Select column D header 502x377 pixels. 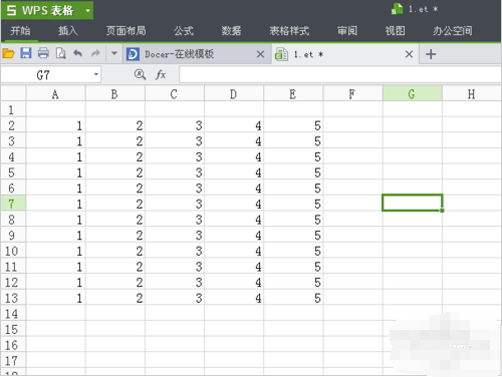[x=233, y=94]
